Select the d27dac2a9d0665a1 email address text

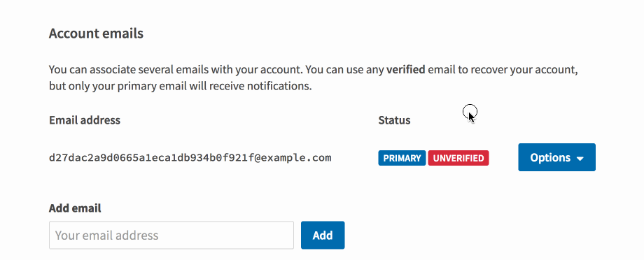pos(190,158)
